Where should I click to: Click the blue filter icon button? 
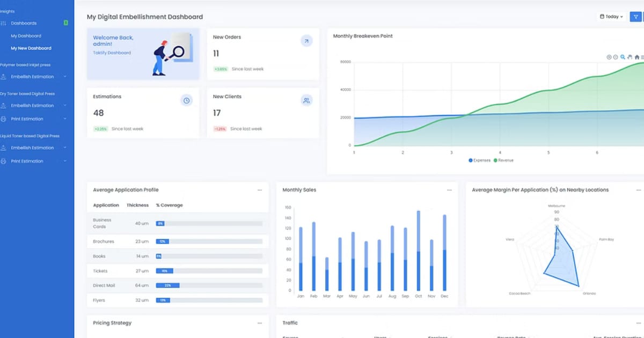[x=635, y=17]
